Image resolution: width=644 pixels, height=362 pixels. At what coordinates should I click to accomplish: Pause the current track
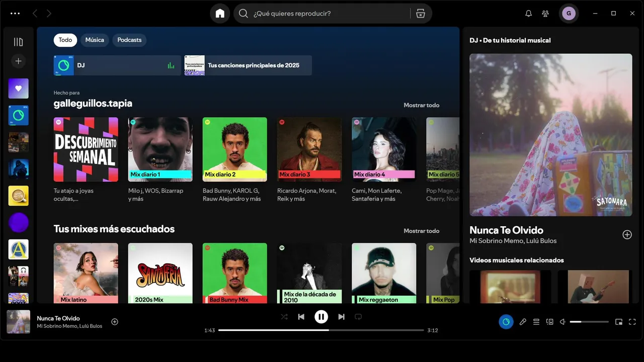(x=321, y=317)
